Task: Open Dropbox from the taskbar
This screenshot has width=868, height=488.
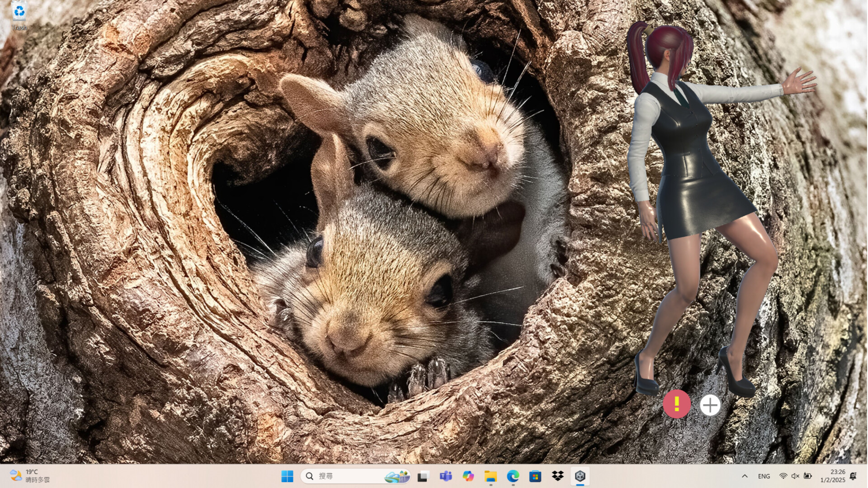Action: point(558,476)
